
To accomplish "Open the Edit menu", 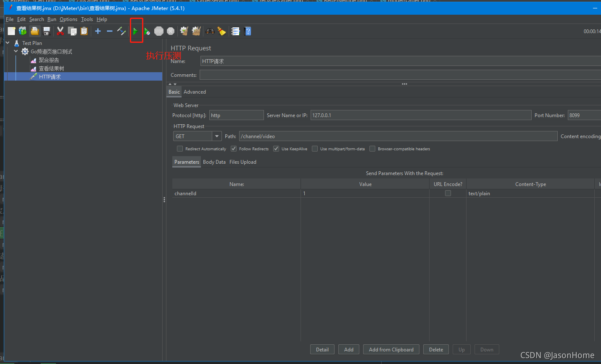I will [x=21, y=19].
